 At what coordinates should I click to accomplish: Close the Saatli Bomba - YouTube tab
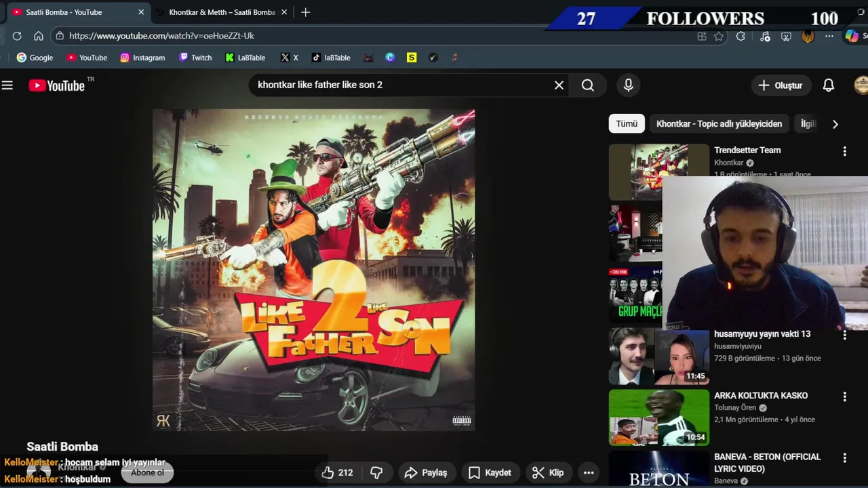pyautogui.click(x=141, y=12)
